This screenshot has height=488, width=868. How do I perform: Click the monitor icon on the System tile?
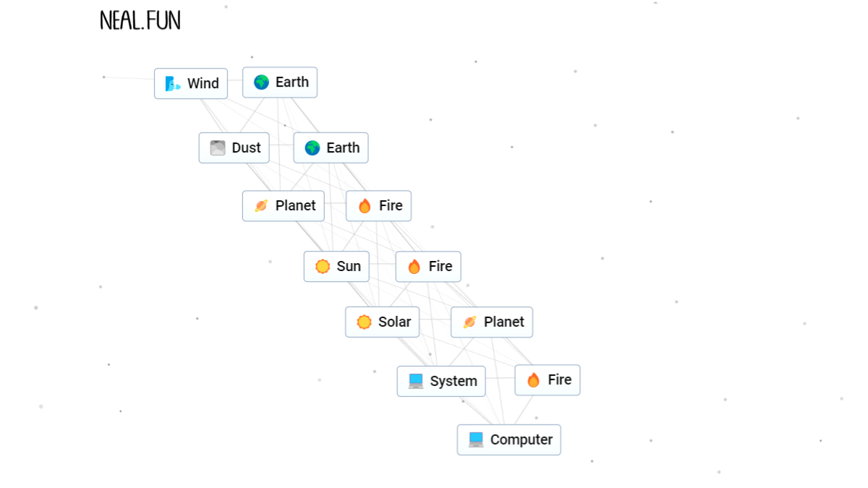tap(416, 380)
